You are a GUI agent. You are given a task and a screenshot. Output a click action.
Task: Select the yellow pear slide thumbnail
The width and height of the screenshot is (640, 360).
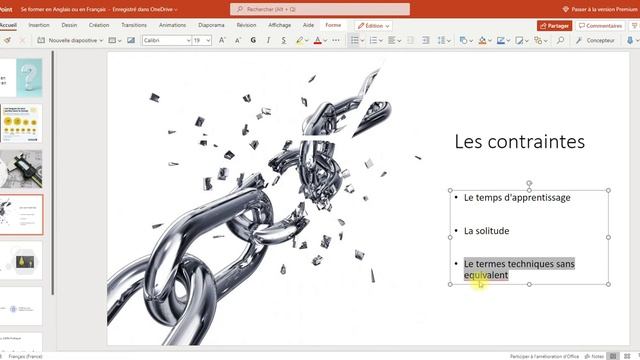click(x=21, y=260)
